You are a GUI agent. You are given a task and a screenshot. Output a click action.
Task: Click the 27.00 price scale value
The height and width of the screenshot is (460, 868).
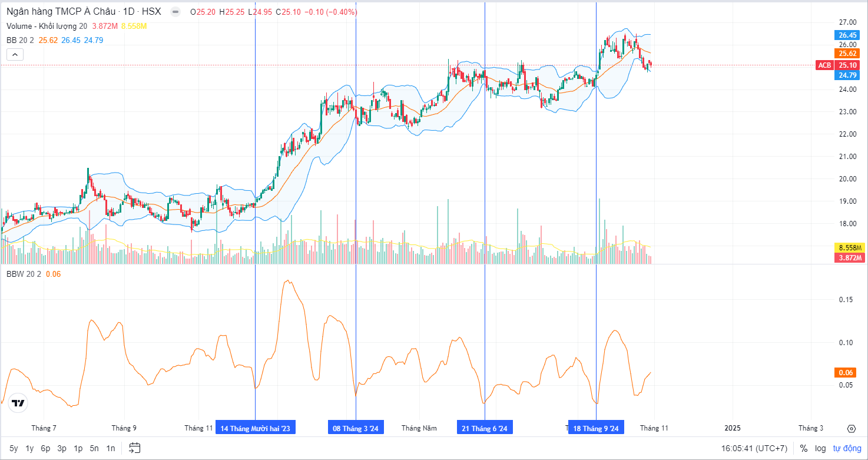(847, 22)
